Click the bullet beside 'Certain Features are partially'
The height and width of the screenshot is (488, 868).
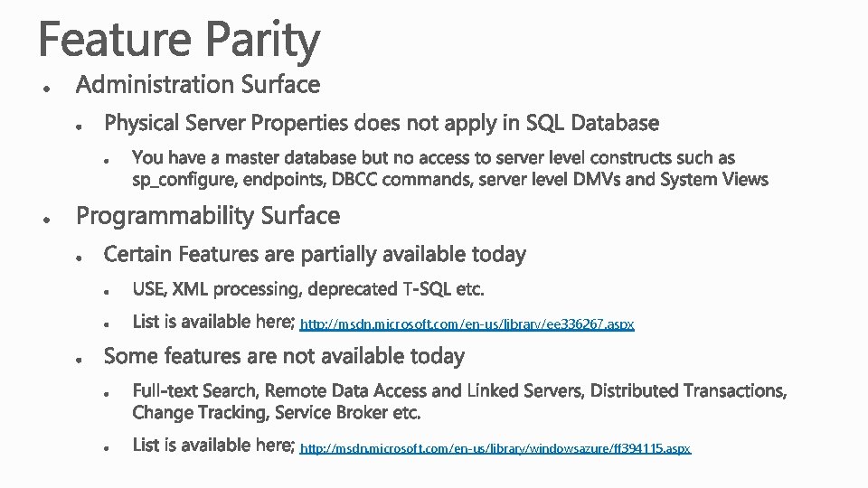[80, 258]
